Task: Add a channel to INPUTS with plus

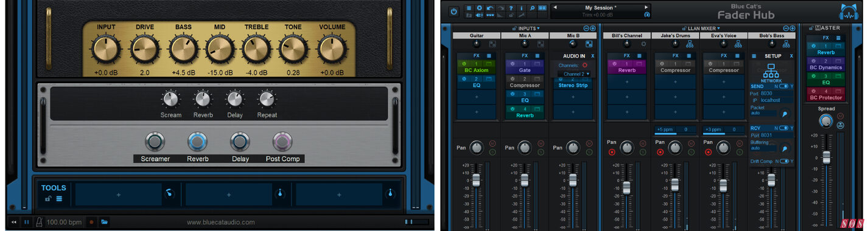Action: click(593, 28)
